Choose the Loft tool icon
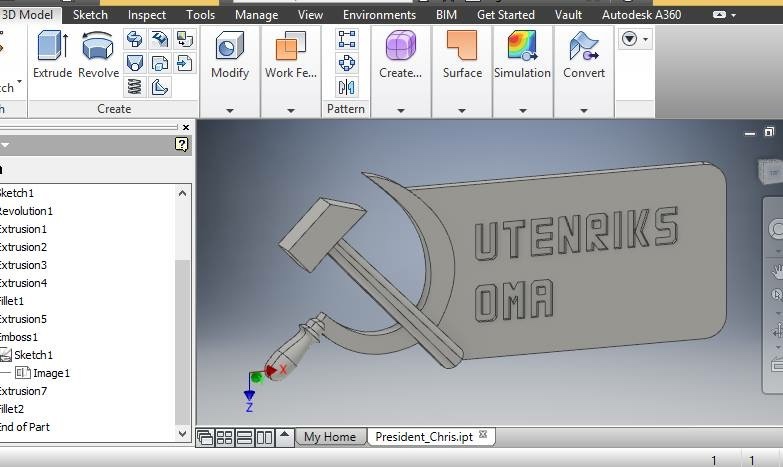This screenshot has height=467, width=783. (x=135, y=63)
